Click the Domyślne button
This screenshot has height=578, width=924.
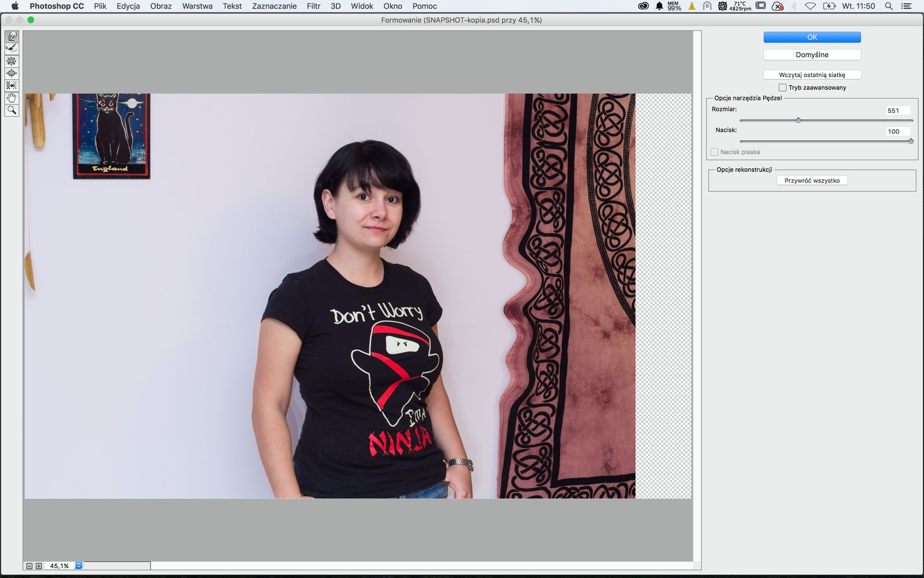812,55
